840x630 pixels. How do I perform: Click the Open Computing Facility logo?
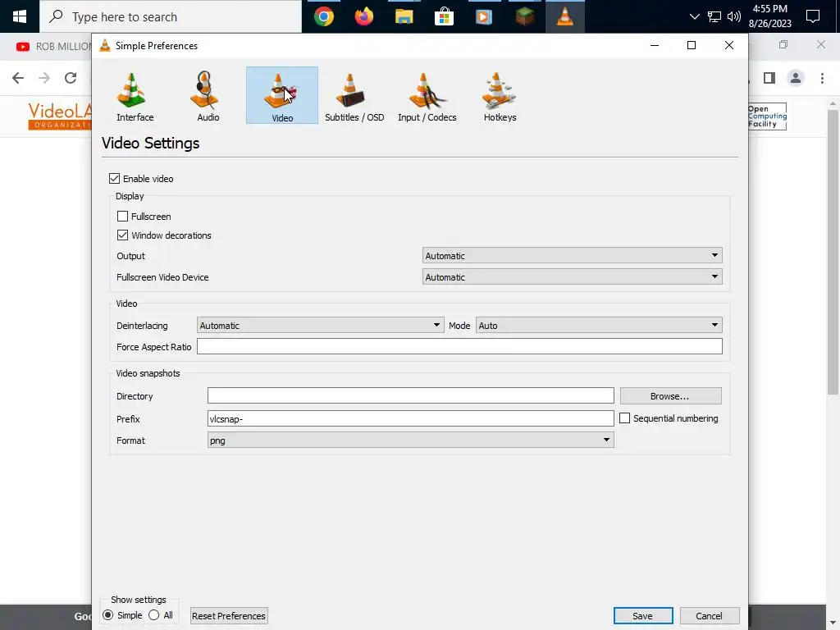click(x=767, y=116)
